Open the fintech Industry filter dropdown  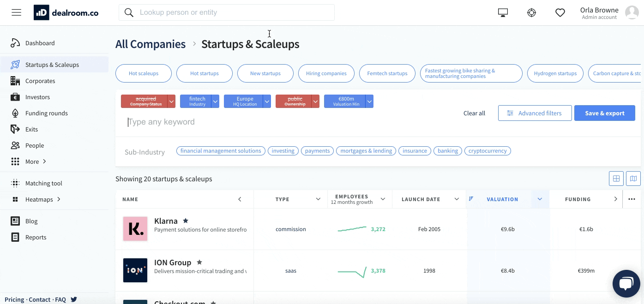pos(215,101)
